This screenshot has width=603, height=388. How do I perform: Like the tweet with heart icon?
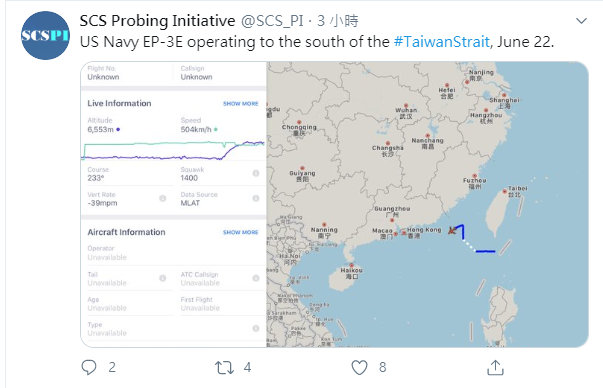(x=360, y=367)
